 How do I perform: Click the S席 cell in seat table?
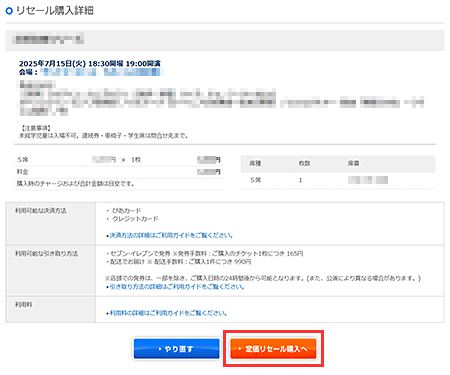point(256,180)
